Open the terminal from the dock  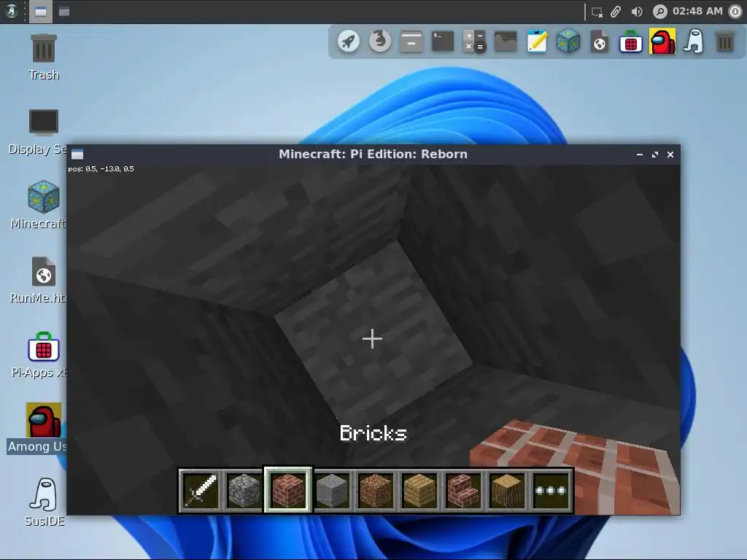point(443,42)
